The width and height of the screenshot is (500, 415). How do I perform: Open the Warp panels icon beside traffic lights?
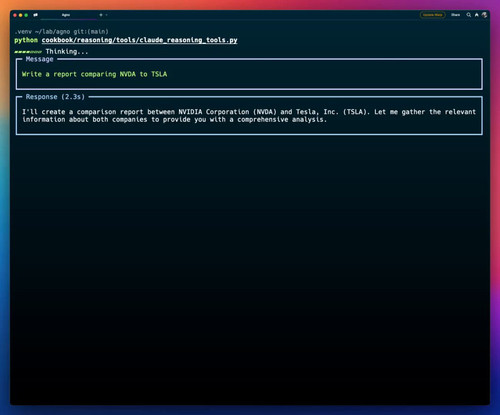click(x=35, y=15)
